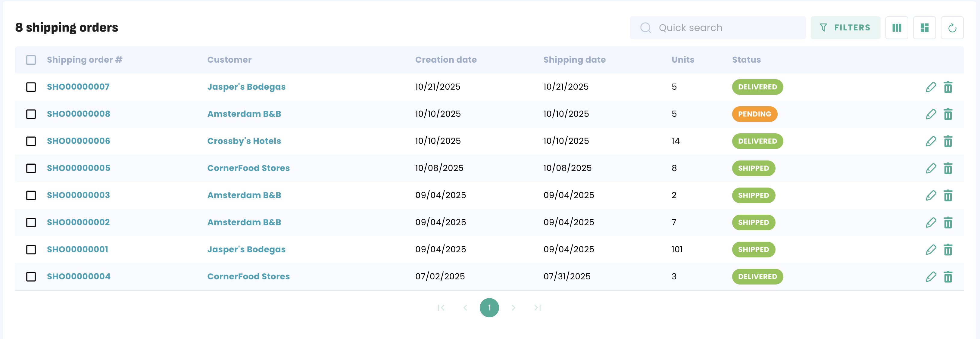Viewport: 980px width, 339px height.
Task: Delete shipping order SHO00000008 with trash icon
Action: click(x=948, y=114)
